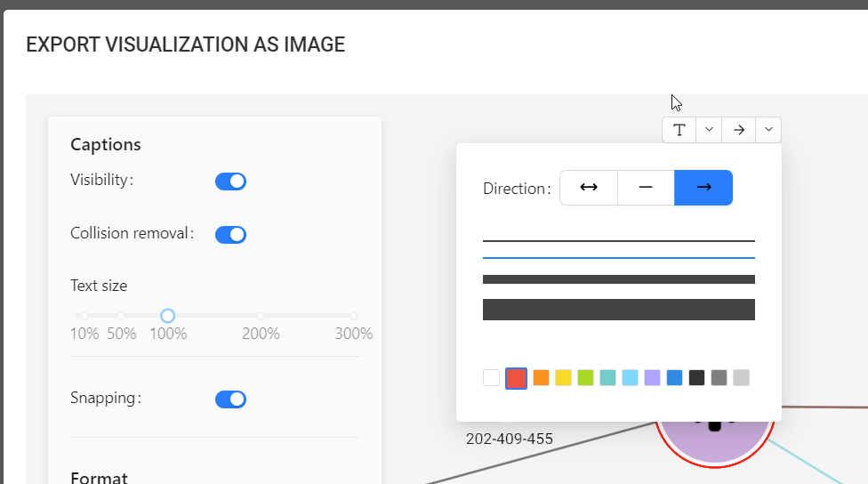Viewport: 868px width, 484px height.
Task: Choose the bidirectional arrow direction
Action: tap(588, 188)
